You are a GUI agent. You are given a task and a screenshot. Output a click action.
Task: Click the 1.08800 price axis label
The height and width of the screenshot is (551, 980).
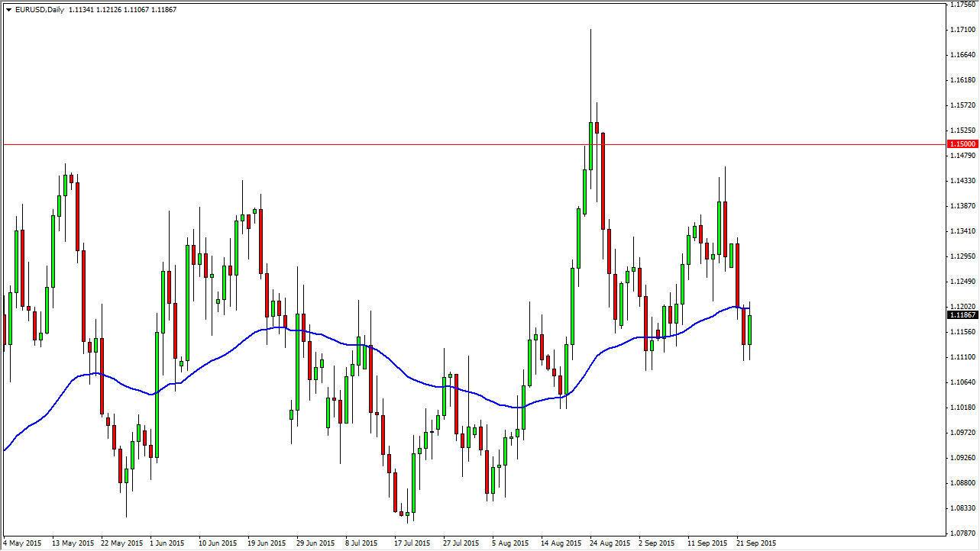point(963,483)
